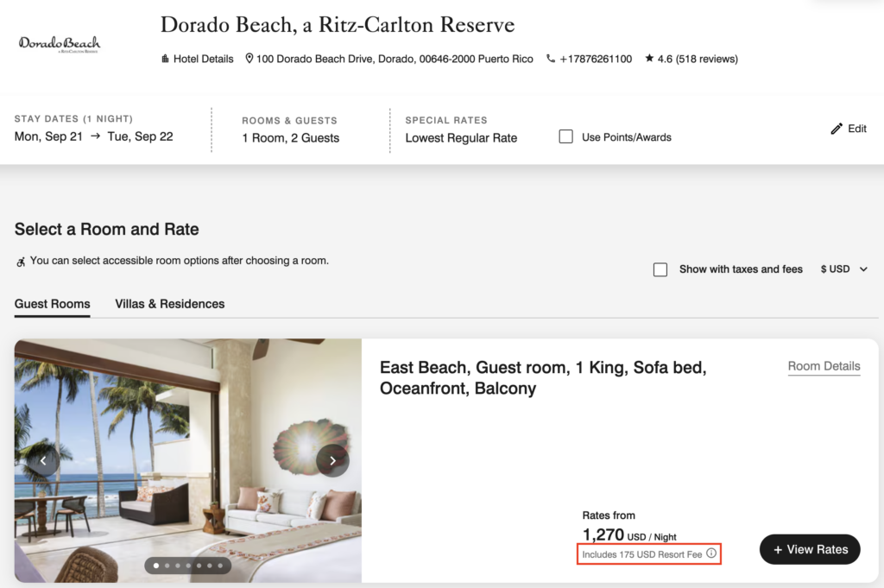Screen dimensions: 884x588
Task: Switch to the Villas & Residences tab
Action: tap(169, 304)
